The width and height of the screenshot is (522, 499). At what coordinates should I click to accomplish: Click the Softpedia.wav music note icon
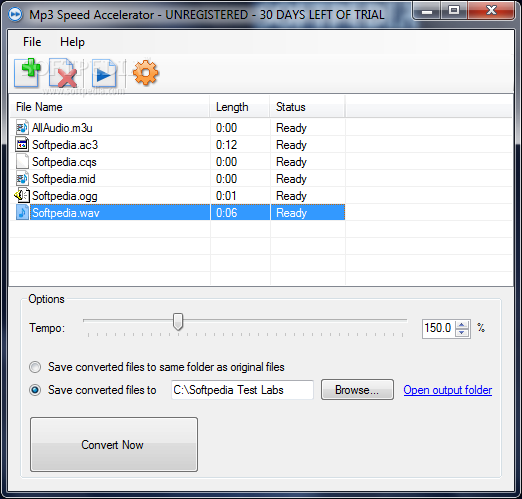[x=22, y=212]
